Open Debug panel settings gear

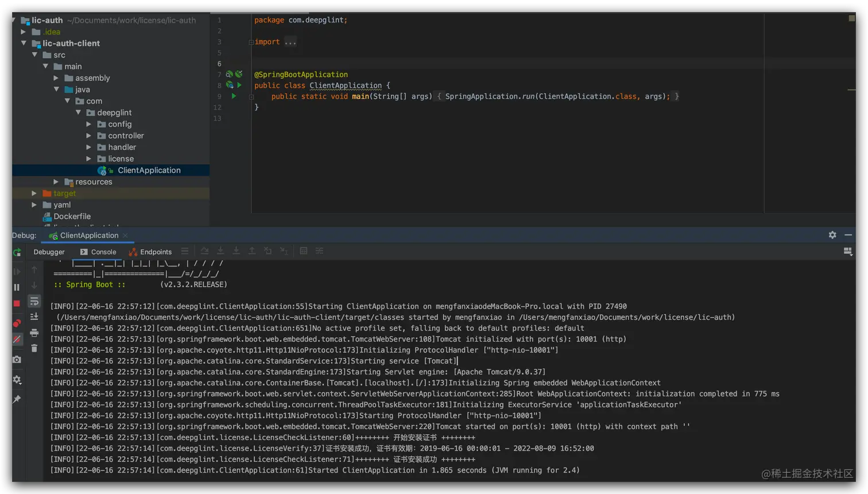point(832,235)
